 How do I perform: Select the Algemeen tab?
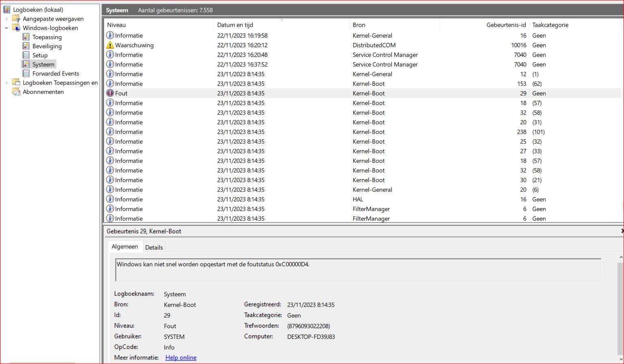pyautogui.click(x=125, y=247)
